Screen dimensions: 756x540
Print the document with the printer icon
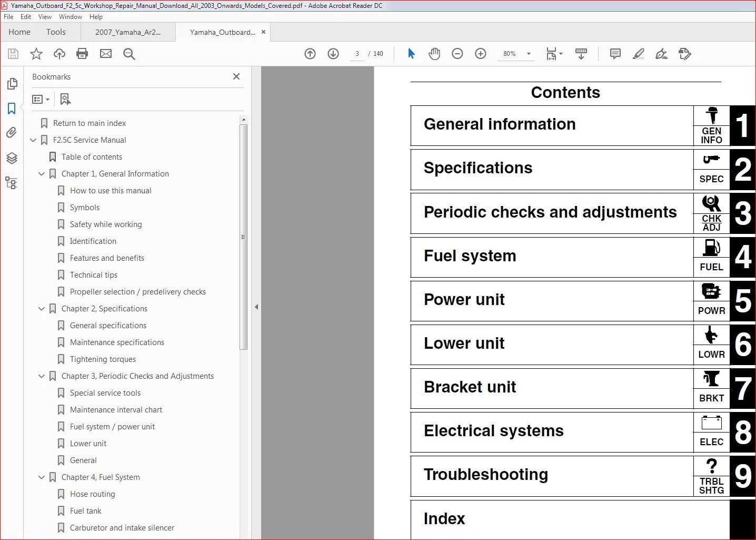(82, 54)
